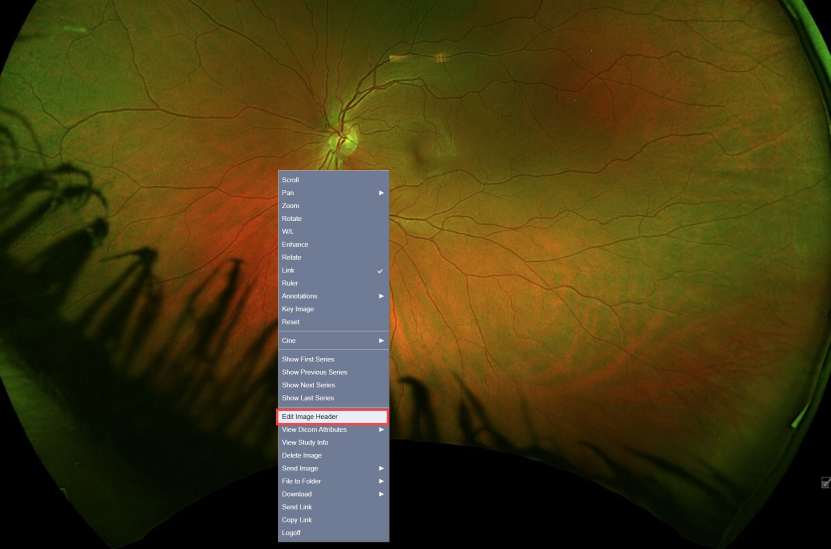Expand the Pan submenu

point(332,192)
